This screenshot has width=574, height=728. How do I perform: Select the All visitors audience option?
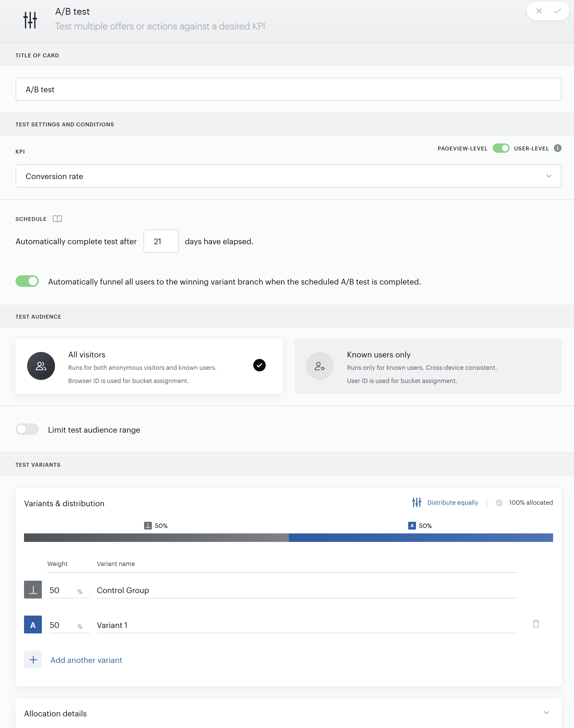coord(149,366)
